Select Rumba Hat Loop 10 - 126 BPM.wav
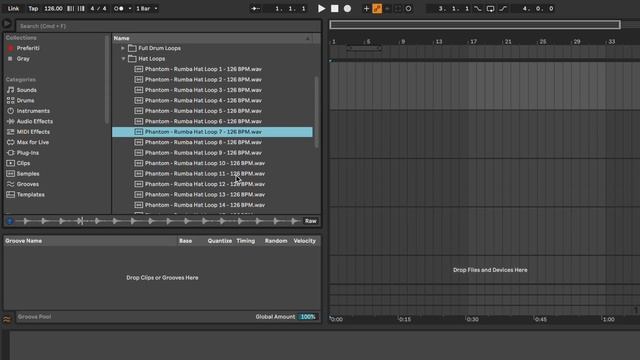This screenshot has width=640, height=360. (x=212, y=163)
